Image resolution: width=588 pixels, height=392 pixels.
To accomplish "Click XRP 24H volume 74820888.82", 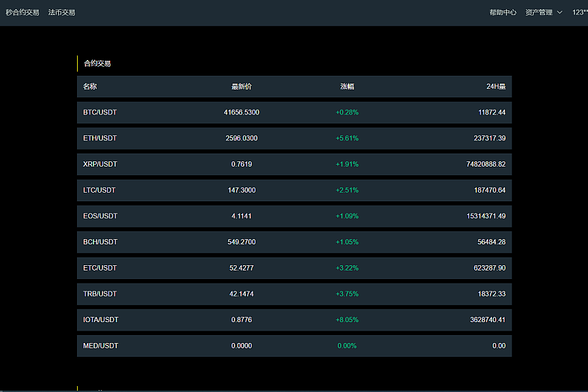I will [486, 164].
